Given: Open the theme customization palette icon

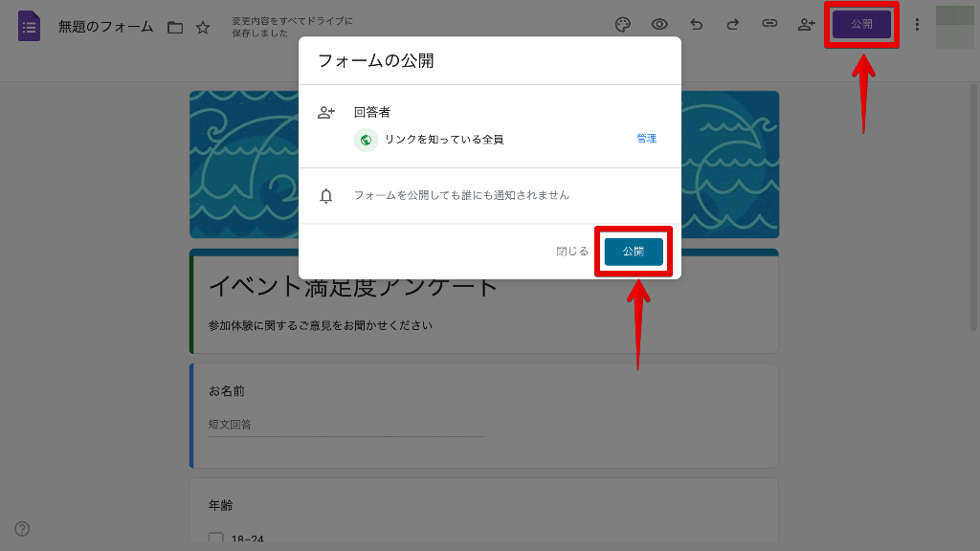Looking at the screenshot, I should pyautogui.click(x=623, y=25).
